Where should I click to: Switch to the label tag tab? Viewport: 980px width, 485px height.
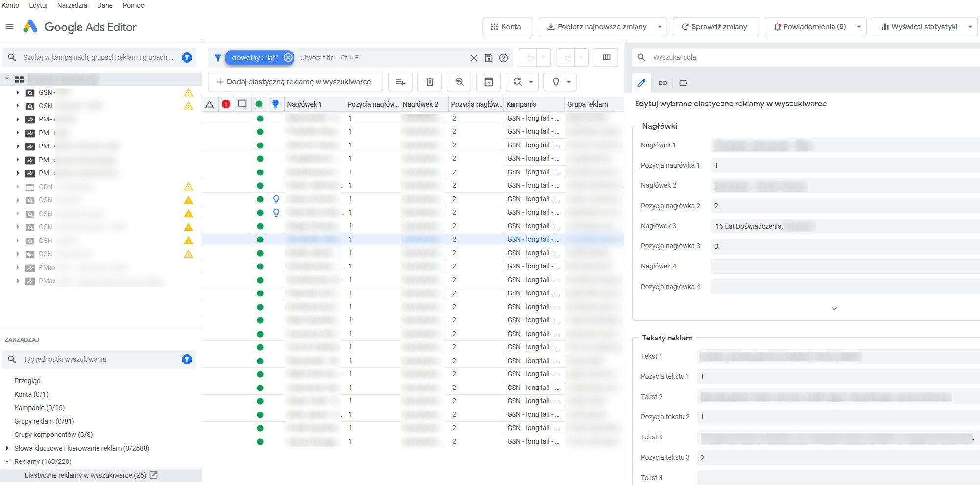683,83
